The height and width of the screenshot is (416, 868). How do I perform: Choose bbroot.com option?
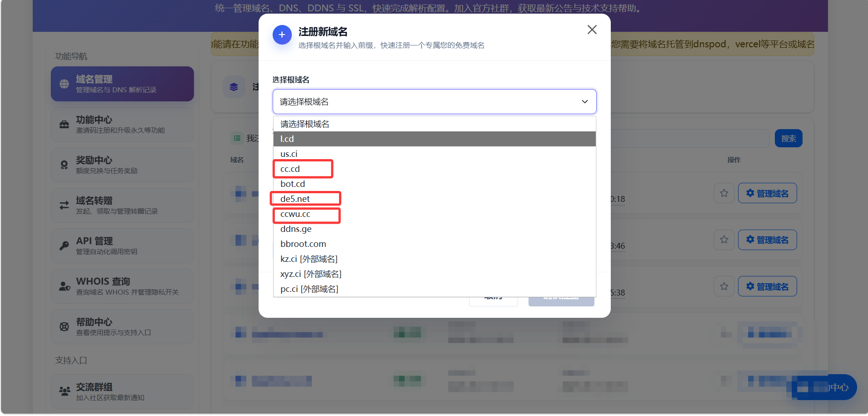[x=434, y=244]
